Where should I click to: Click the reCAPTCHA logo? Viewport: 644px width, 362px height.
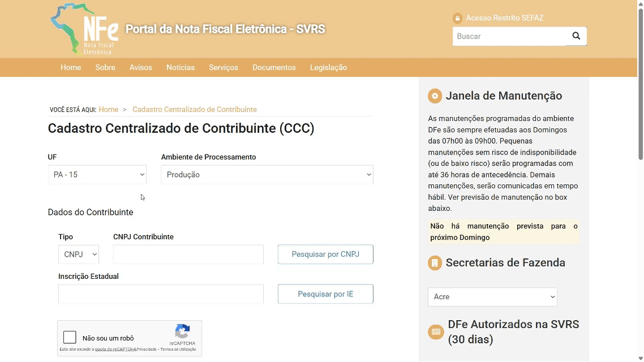182,331
